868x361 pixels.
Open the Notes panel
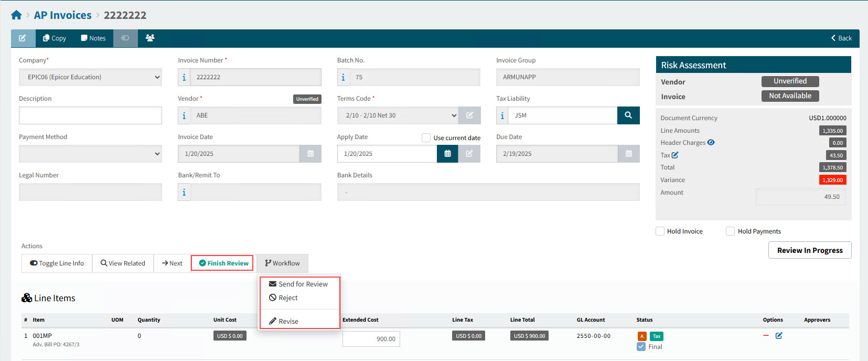pyautogui.click(x=93, y=38)
